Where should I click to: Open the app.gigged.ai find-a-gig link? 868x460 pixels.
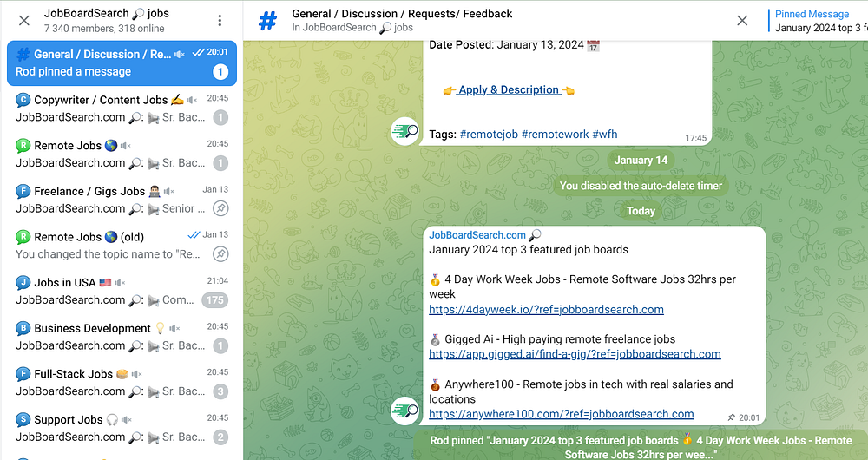[x=575, y=354]
